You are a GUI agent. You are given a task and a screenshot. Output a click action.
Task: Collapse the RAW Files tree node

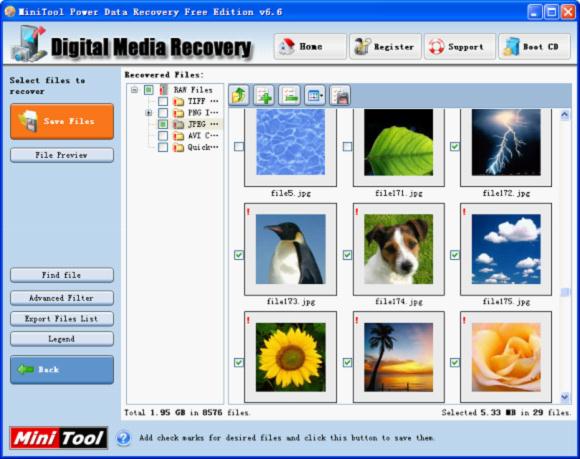[134, 90]
